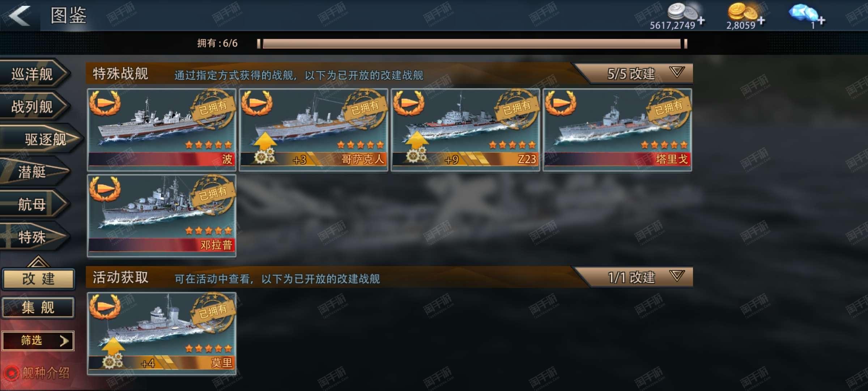This screenshot has width=868, height=391.
Task: Toggle the 改建 view mode
Action: pos(38,279)
